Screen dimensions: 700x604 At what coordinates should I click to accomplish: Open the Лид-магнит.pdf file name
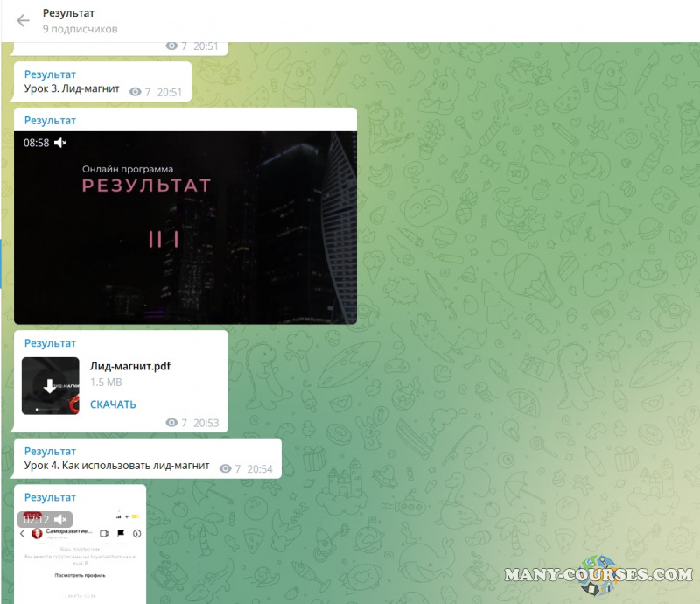(129, 366)
